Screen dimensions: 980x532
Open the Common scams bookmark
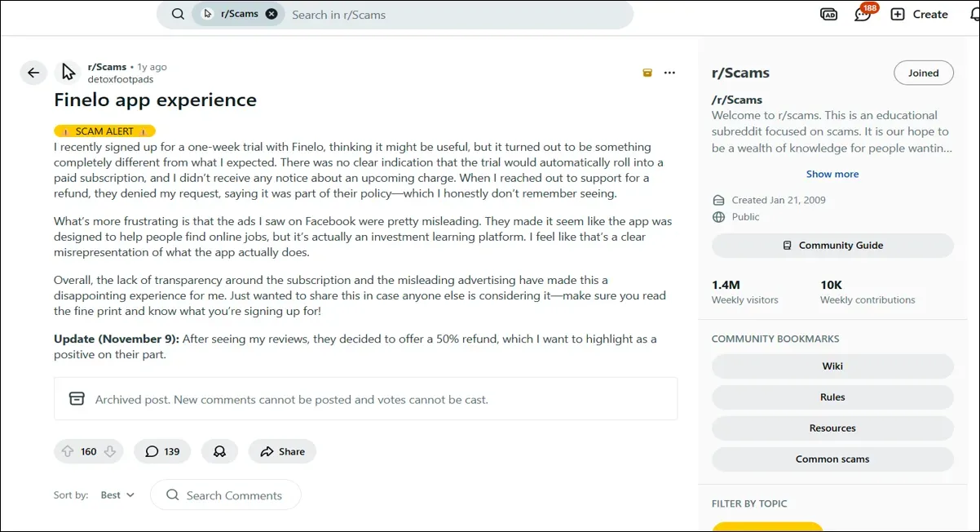click(832, 459)
